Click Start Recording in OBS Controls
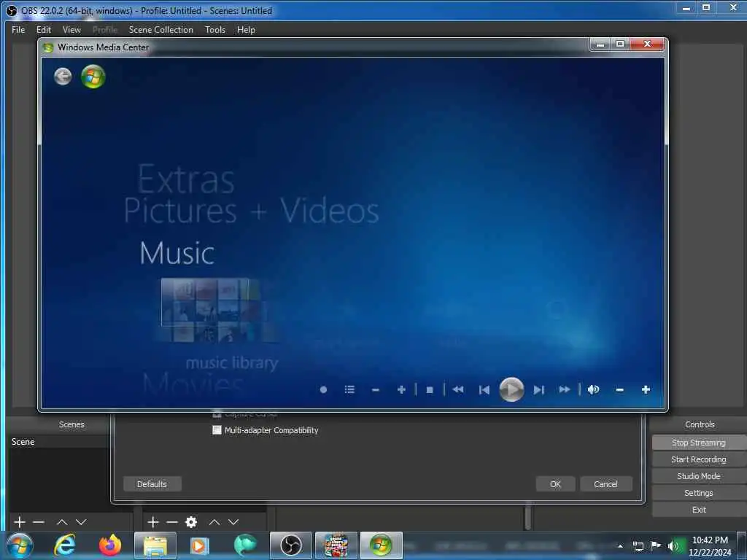747x560 pixels. [x=699, y=459]
